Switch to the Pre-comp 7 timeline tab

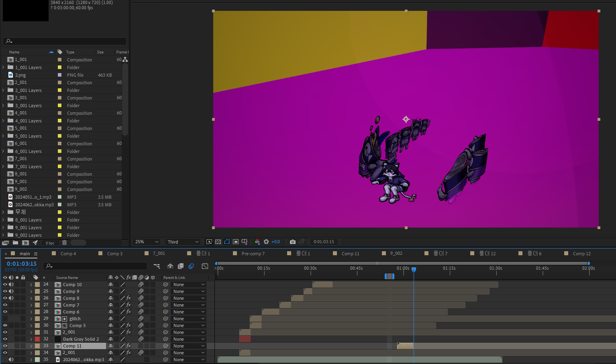coord(253,254)
